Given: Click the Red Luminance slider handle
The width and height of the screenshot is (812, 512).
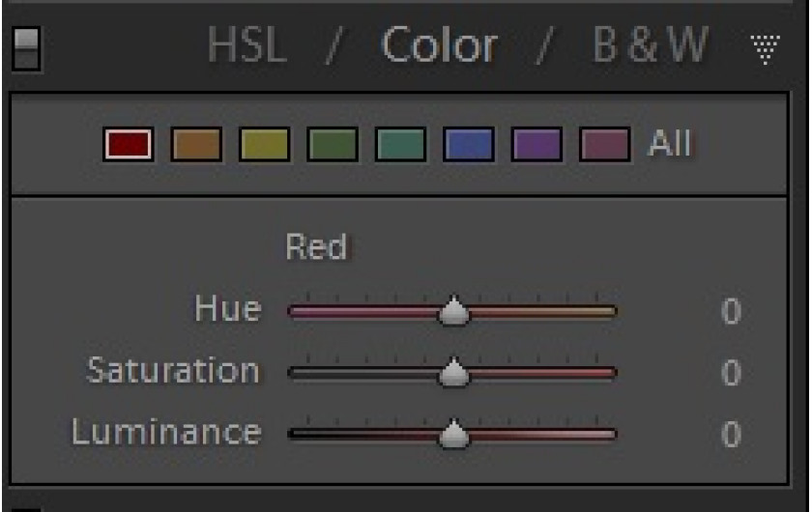Looking at the screenshot, I should click(x=453, y=434).
